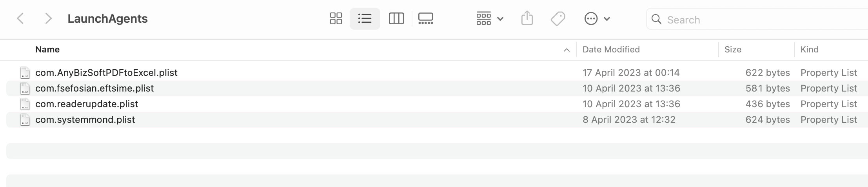
Task: Open the ellipsis Action menu
Action: 597,18
